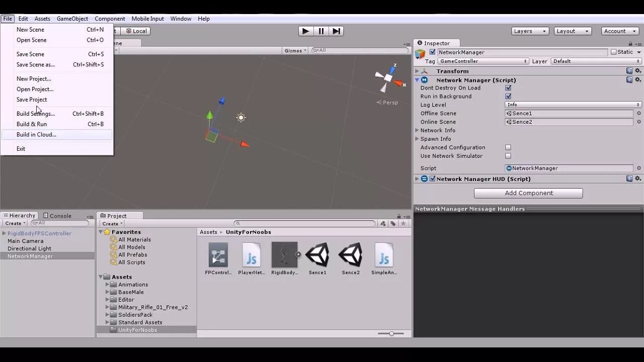644x362 pixels.
Task: Open the Gizmos dropdown in scene view
Action: pyautogui.click(x=295, y=50)
